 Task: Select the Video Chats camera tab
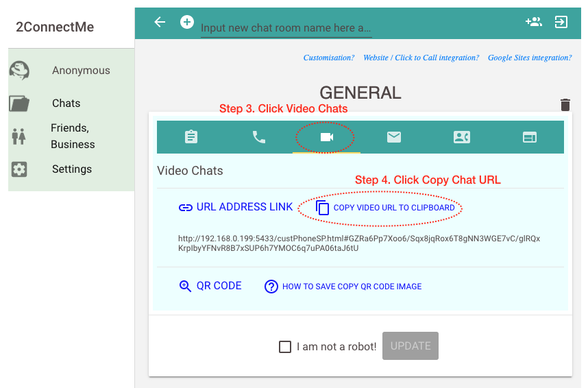pos(327,137)
